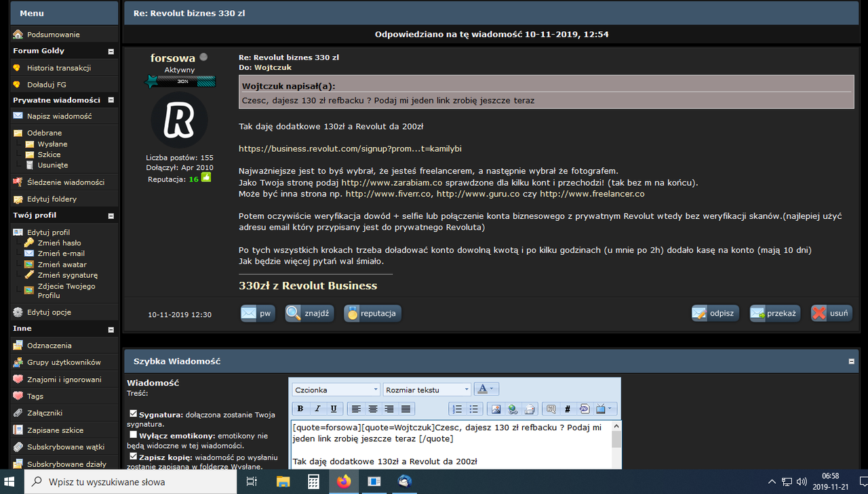
Task: Open File Explorer from the taskbar
Action: point(283,482)
